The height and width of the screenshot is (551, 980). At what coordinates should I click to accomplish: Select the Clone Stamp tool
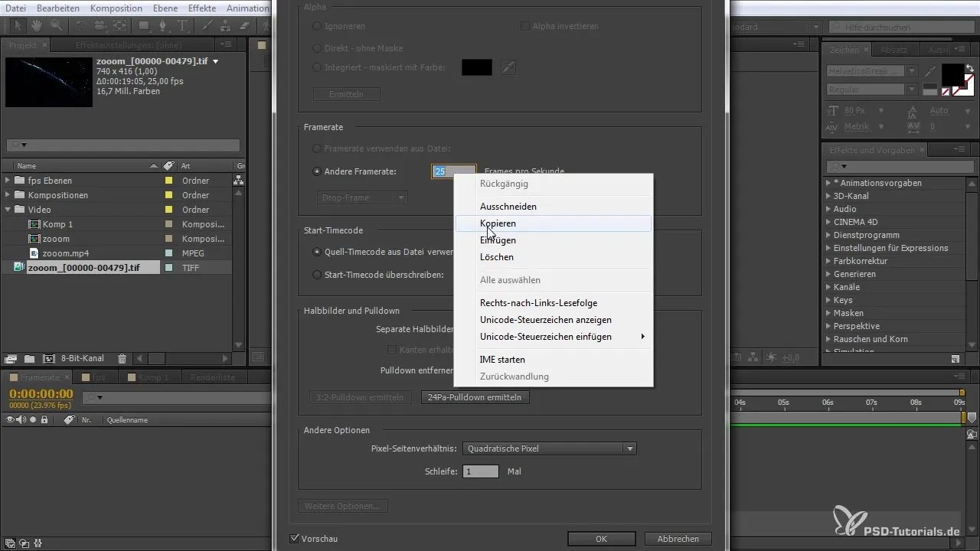(227, 25)
